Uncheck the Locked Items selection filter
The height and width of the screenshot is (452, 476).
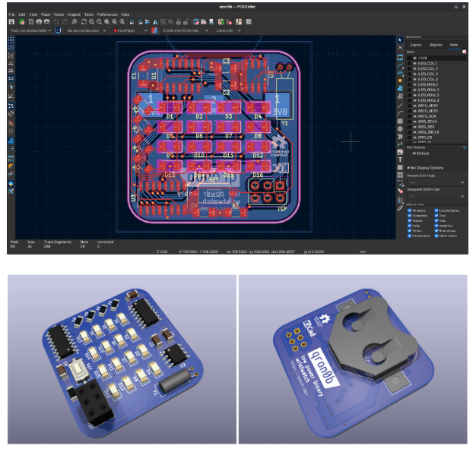tap(436, 210)
